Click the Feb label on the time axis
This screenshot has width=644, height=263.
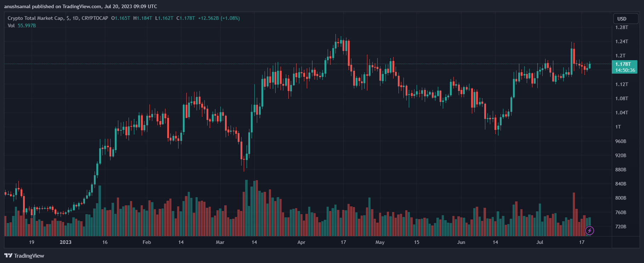pyautogui.click(x=147, y=242)
